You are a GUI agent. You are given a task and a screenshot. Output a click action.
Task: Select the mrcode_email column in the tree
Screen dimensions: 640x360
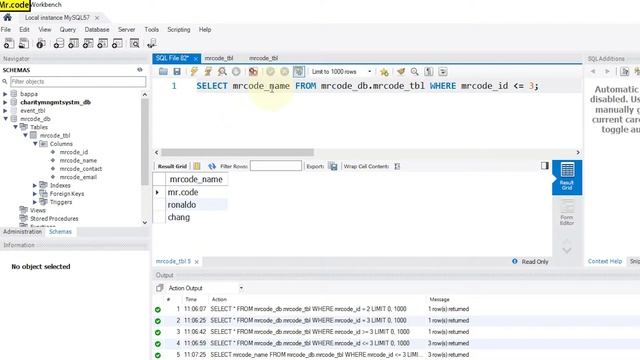click(78, 177)
